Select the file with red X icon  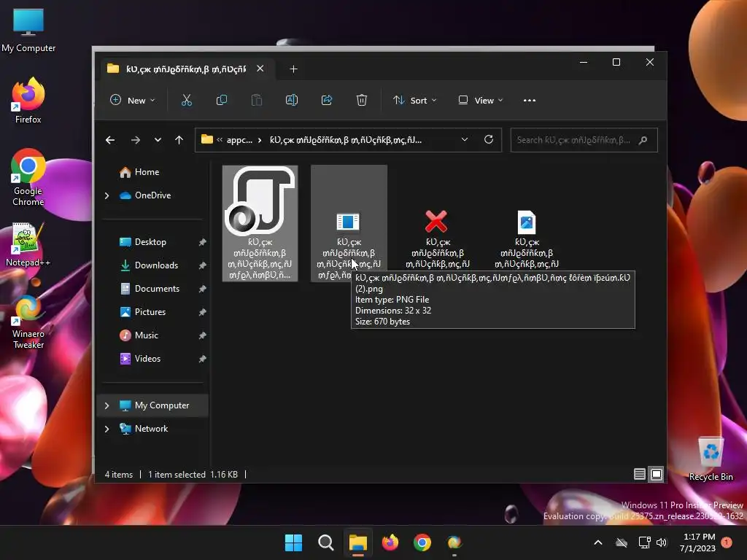coord(436,222)
